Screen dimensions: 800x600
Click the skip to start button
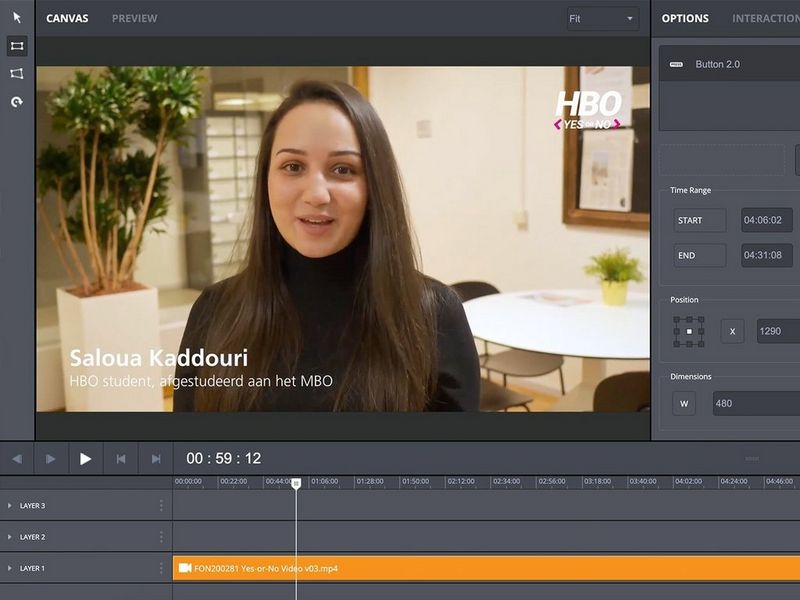pos(121,459)
